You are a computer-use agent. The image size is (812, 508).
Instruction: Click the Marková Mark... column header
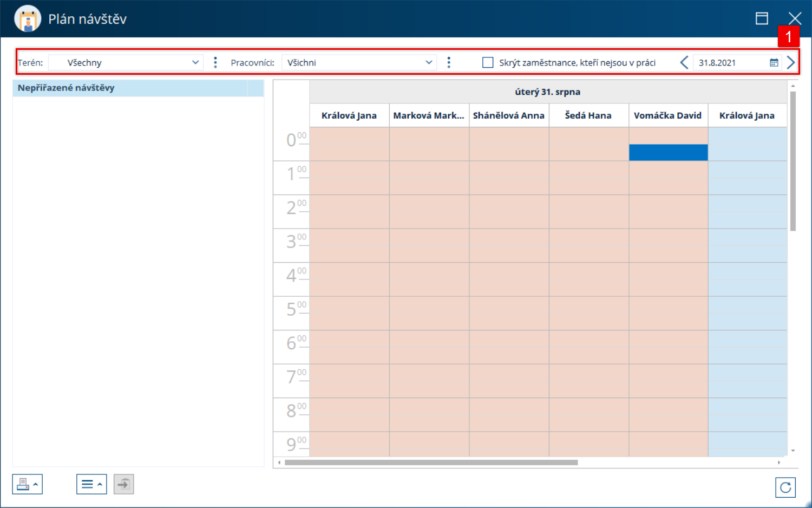pos(429,115)
